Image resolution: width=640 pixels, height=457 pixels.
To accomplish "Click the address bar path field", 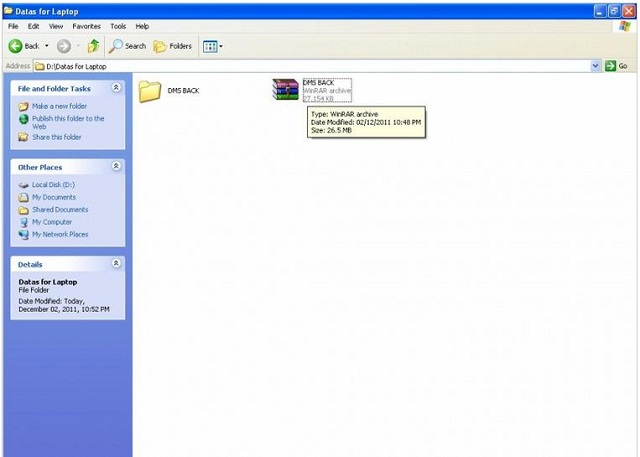I will pos(300,66).
